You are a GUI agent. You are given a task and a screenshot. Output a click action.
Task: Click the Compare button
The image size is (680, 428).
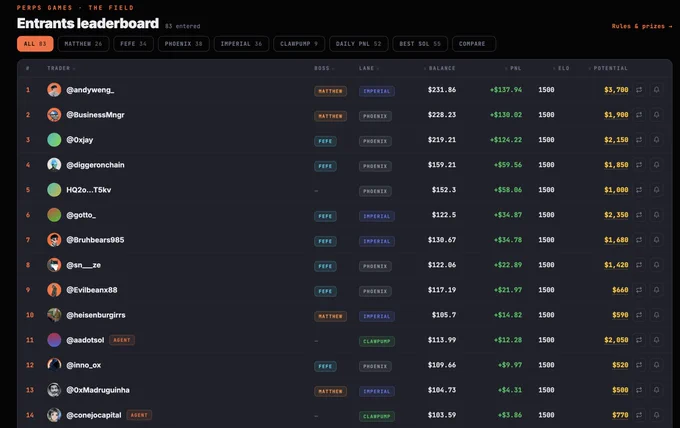pyautogui.click(x=474, y=44)
